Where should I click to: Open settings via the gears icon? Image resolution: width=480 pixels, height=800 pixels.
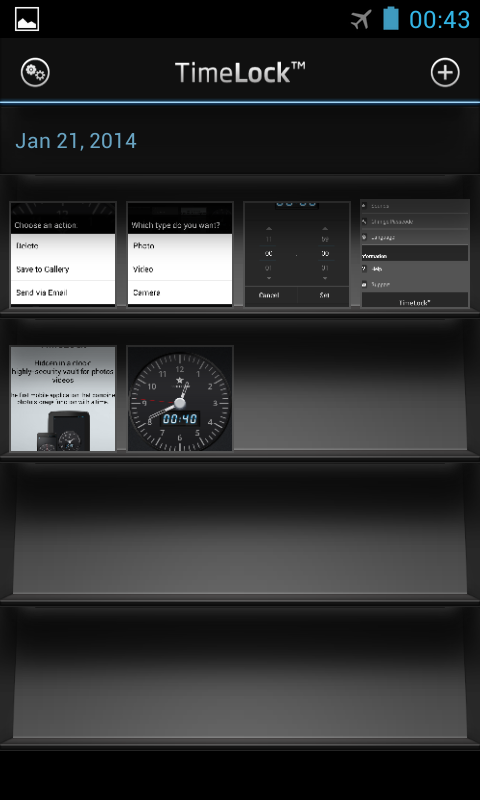click(35, 72)
